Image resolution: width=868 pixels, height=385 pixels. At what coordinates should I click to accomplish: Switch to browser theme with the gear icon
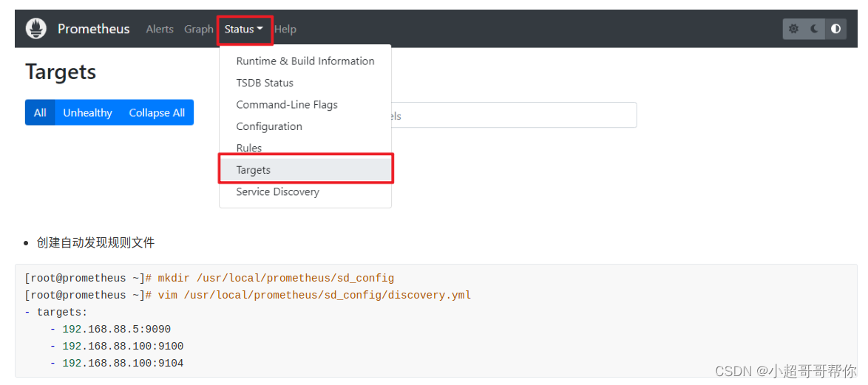coord(793,29)
